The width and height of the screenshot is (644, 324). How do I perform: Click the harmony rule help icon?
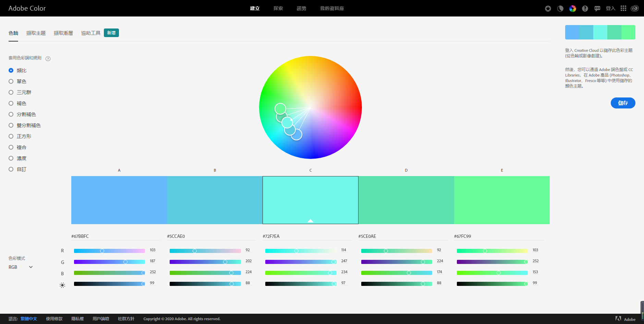point(48,59)
